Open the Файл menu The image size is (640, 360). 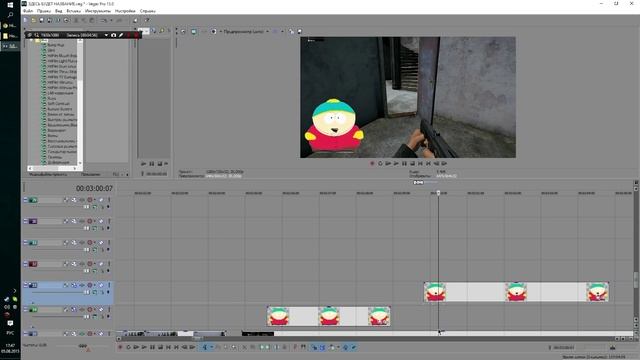[28, 11]
